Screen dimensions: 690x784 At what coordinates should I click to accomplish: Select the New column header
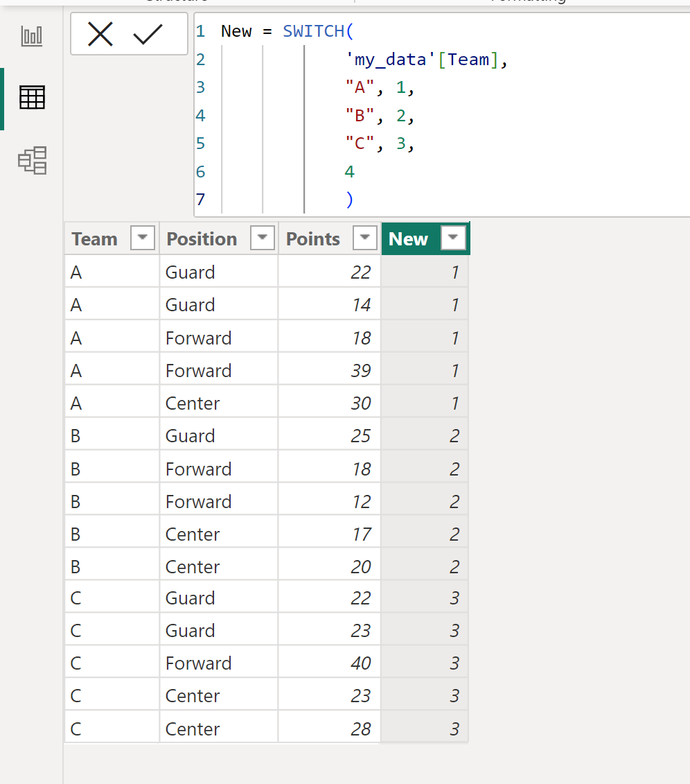coord(425,238)
